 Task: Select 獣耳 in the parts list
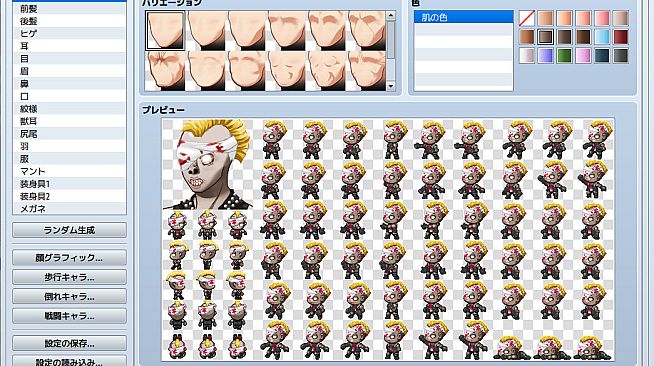coord(69,121)
